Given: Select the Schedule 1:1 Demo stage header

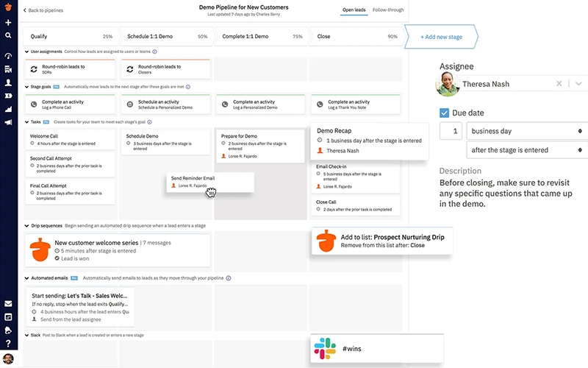Looking at the screenshot, I should 167,36.
